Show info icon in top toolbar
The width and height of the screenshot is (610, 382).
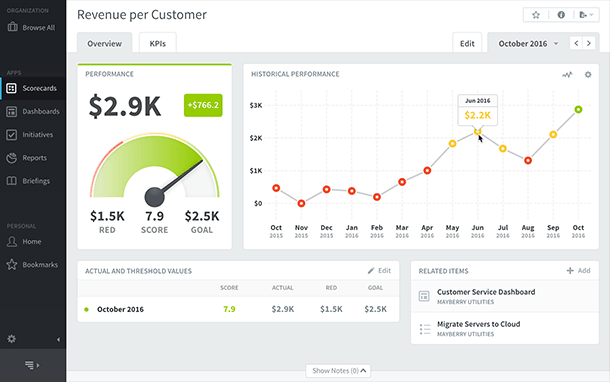(561, 15)
